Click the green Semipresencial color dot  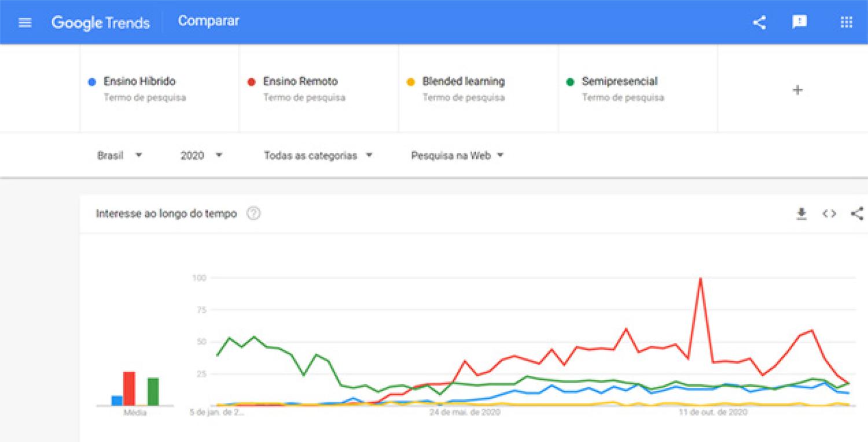click(x=570, y=82)
